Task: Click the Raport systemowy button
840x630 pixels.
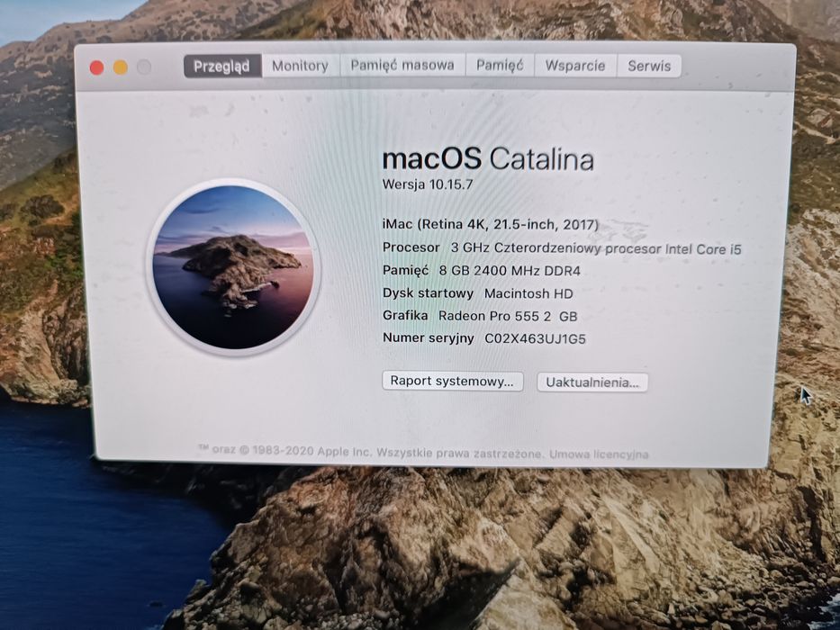Action: click(x=452, y=381)
